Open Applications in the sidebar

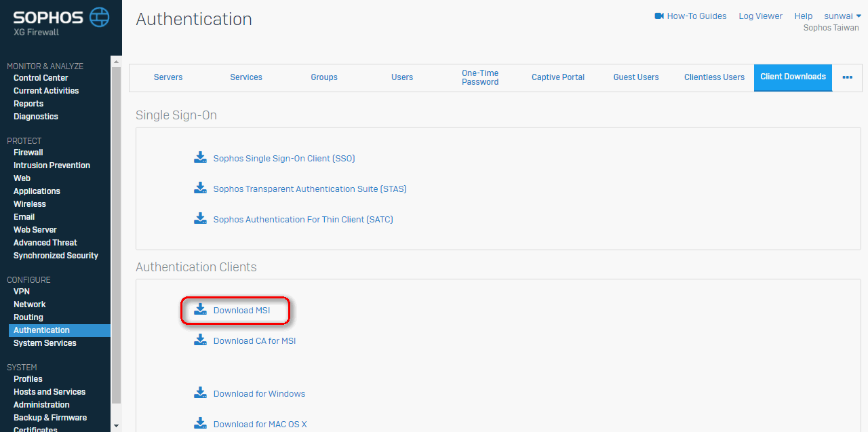coord(37,191)
